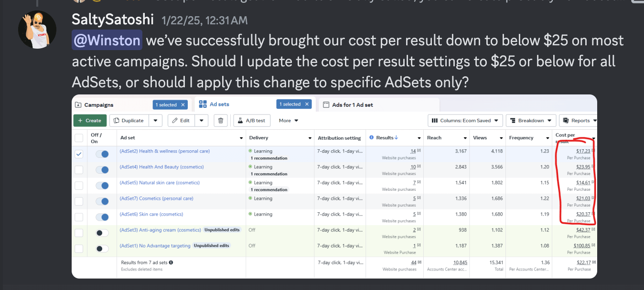Open the Edit dropdown arrow
644x290 pixels.
pos(202,121)
